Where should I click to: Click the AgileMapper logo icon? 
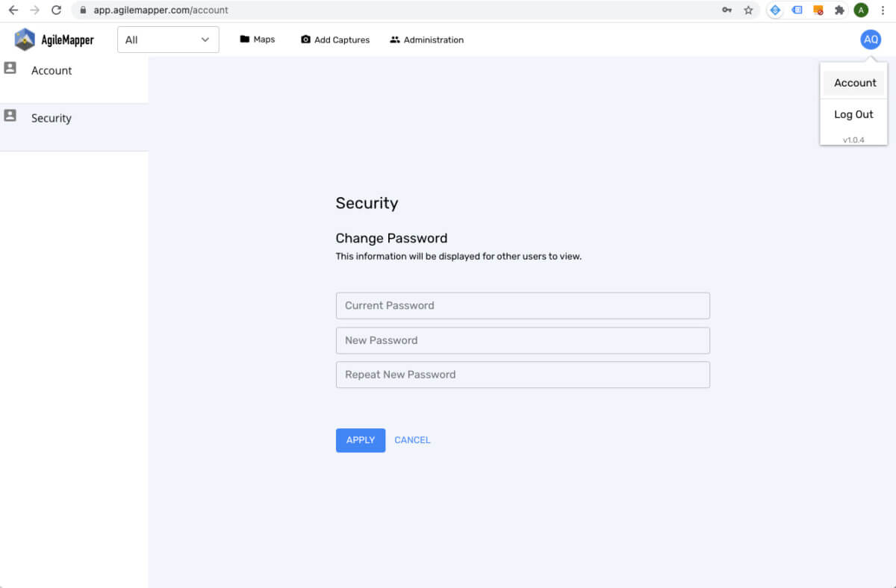(25, 40)
